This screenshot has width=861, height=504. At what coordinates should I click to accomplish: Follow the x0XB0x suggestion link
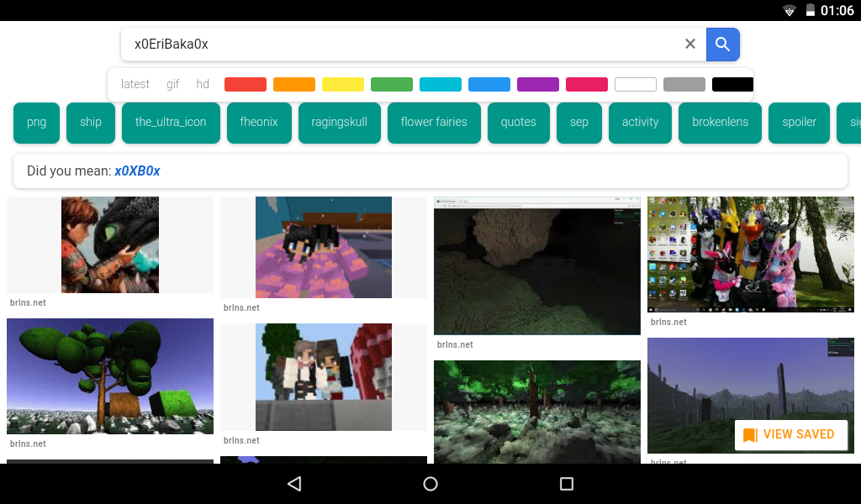137,171
